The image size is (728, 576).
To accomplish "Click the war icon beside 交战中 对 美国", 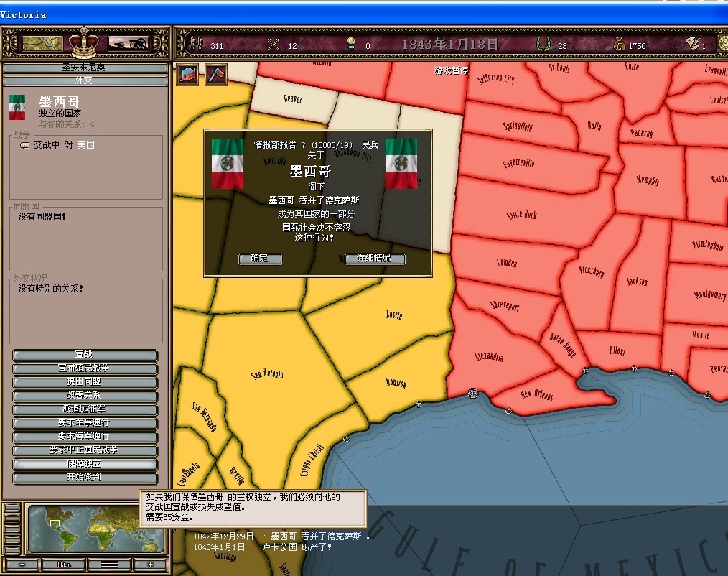I will coord(24,145).
